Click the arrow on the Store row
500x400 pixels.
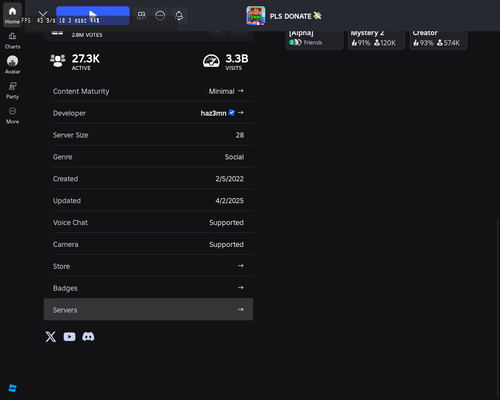241,266
